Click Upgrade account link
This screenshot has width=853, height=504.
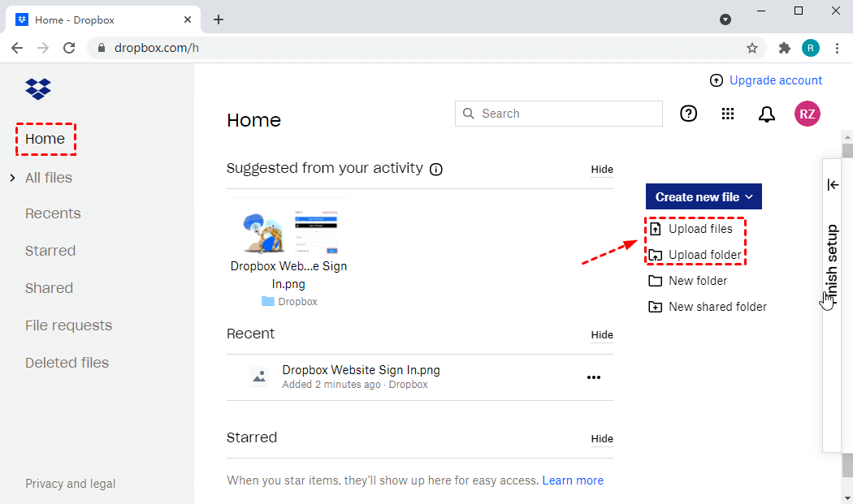click(x=776, y=80)
